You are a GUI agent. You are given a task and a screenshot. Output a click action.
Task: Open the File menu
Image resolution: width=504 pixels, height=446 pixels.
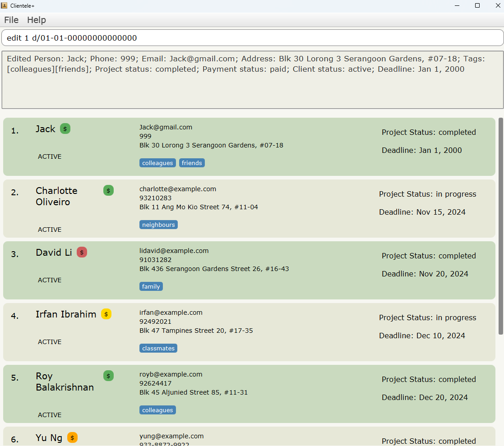click(x=11, y=20)
